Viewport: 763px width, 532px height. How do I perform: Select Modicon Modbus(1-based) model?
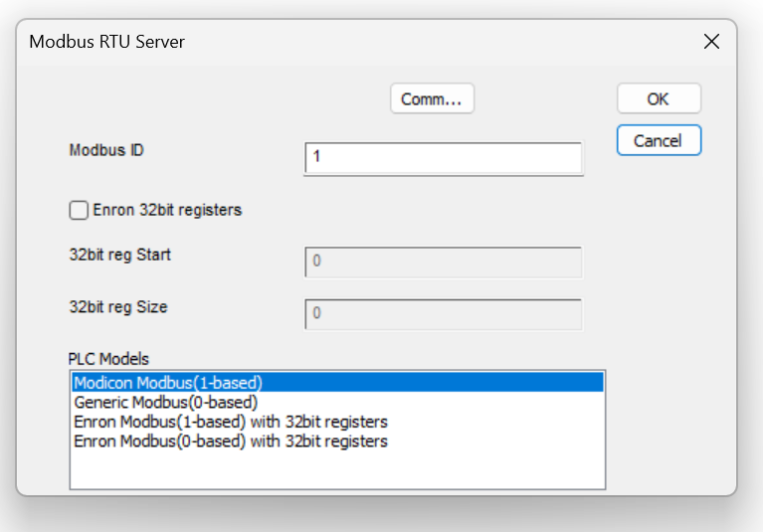click(x=337, y=383)
